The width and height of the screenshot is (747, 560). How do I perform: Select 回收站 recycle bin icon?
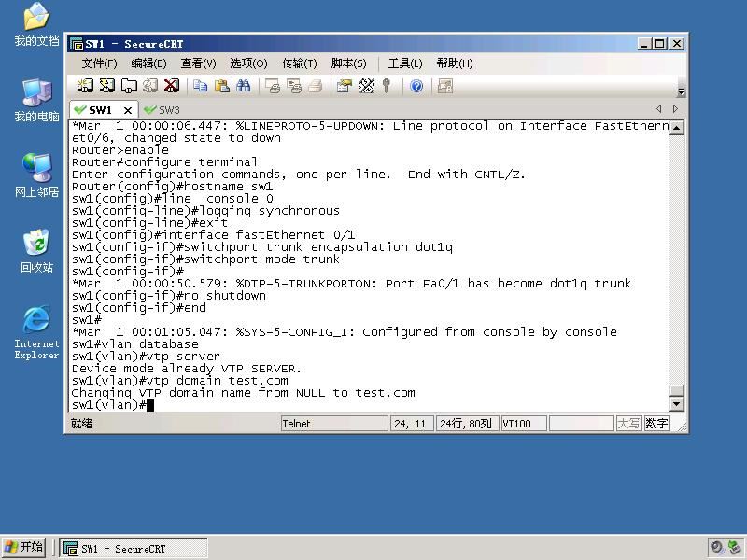coord(36,251)
